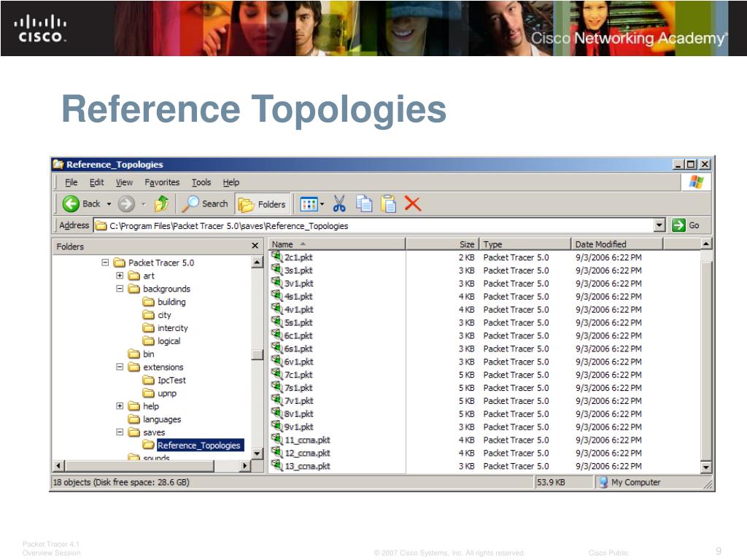Click the folder tree horizontal scroll right arrow
The width and height of the screenshot is (747, 560).
245,466
